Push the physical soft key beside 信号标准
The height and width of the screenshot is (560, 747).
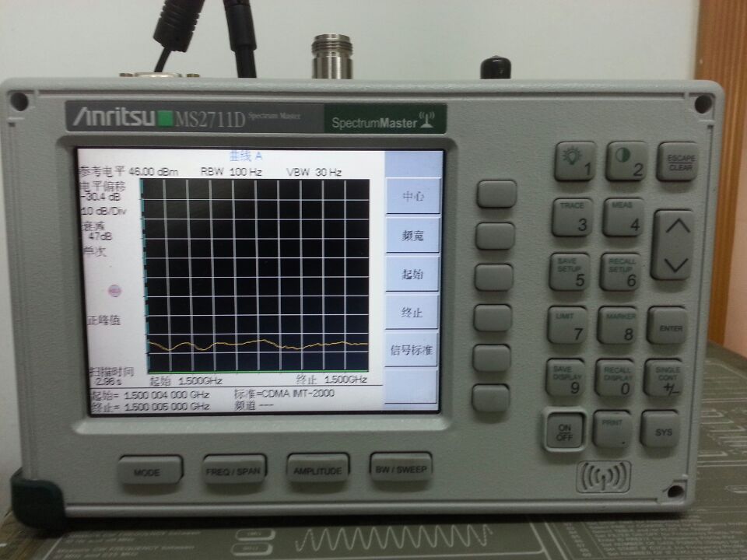tap(492, 358)
